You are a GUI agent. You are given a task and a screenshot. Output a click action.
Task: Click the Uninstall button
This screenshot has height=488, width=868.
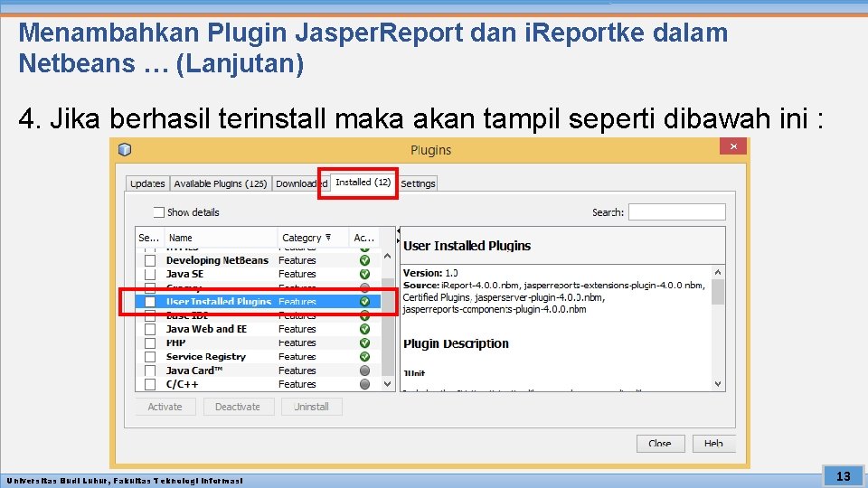point(312,407)
